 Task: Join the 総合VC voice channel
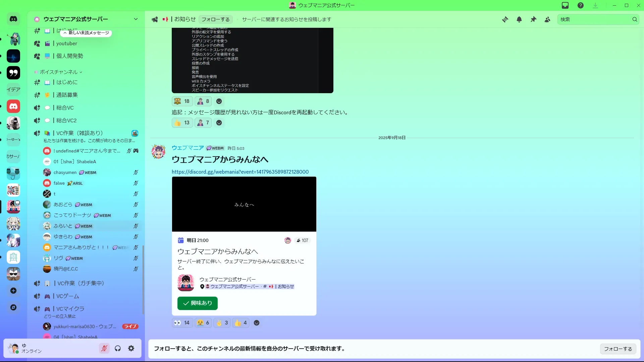[x=65, y=108]
